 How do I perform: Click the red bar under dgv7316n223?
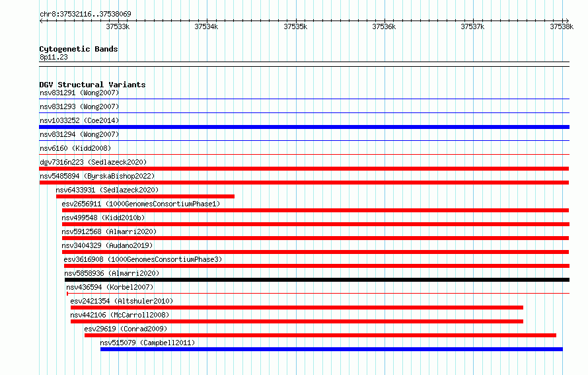(304, 169)
